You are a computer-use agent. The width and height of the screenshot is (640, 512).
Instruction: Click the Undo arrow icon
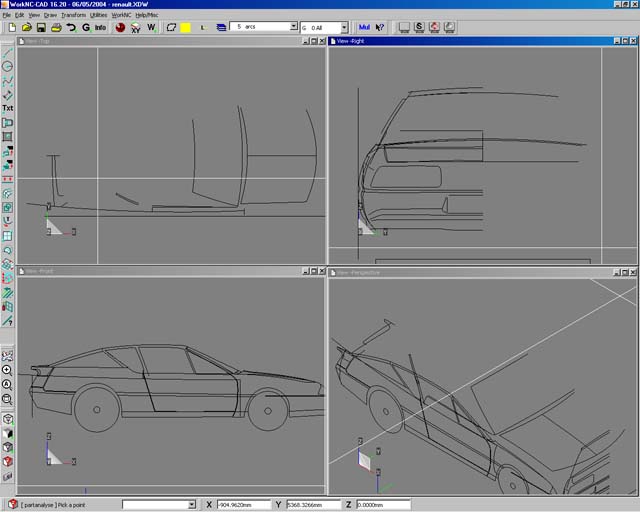(71, 27)
